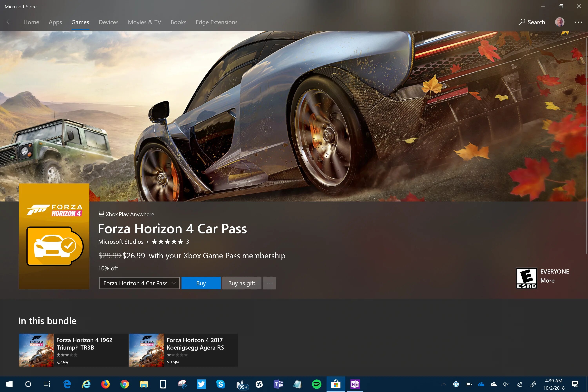This screenshot has height=392, width=588.
Task: Launch Internet Explorer from the taskbar
Action: tap(86, 384)
